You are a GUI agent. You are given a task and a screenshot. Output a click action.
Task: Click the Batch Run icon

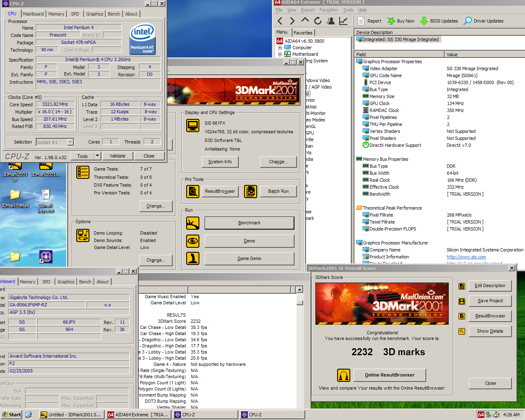[x=251, y=191]
